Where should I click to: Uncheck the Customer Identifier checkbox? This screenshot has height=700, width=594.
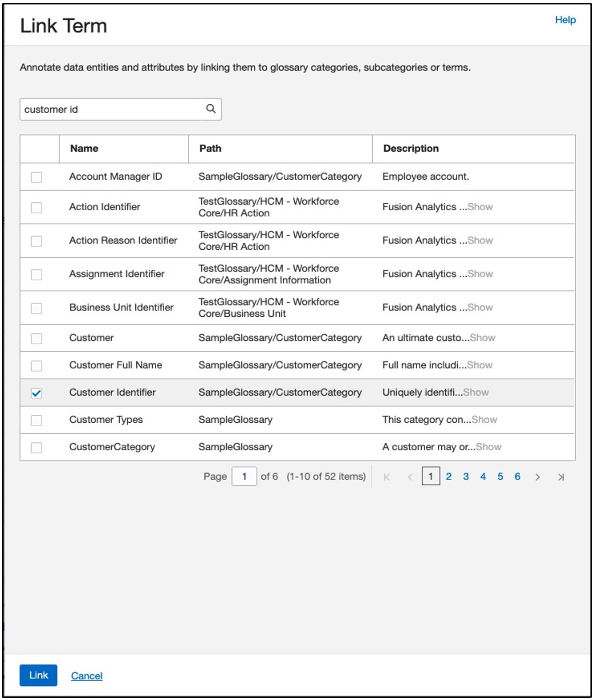tap(36, 393)
